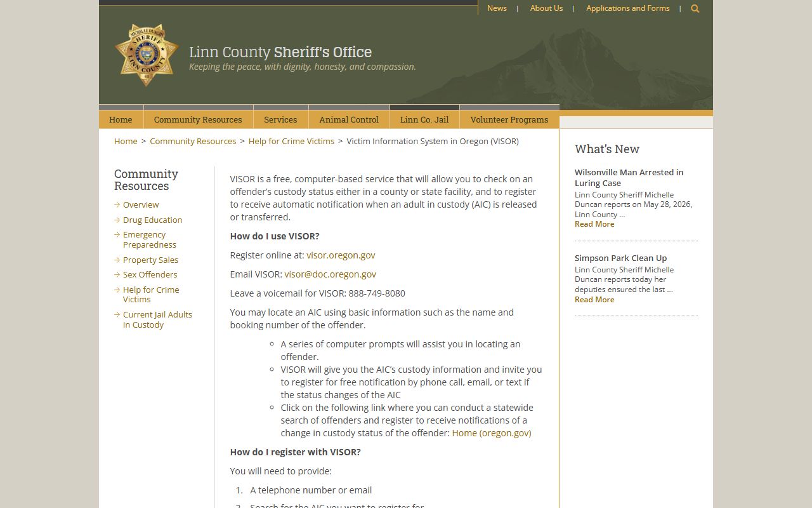812x508 pixels.
Task: Click the 'How do I use VISOR?' heading
Action: [x=275, y=236]
